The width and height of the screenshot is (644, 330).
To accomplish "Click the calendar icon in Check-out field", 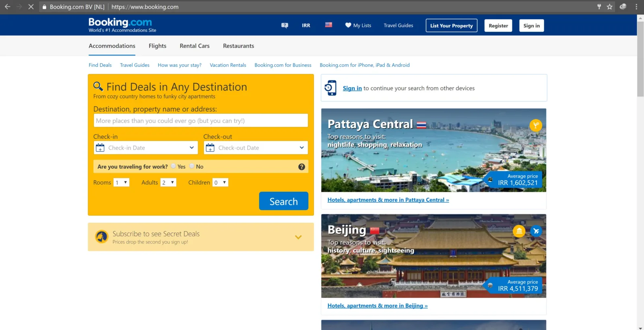I will (x=210, y=148).
